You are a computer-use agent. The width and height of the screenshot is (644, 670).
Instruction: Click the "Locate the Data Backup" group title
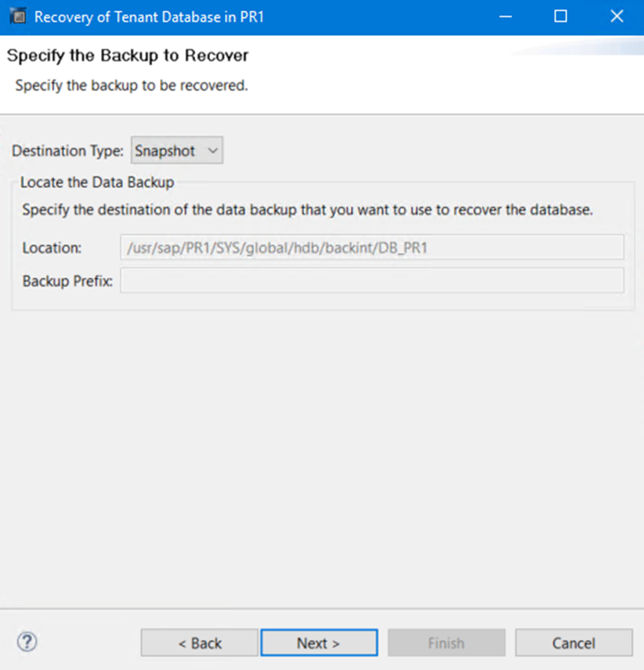pyautogui.click(x=97, y=183)
